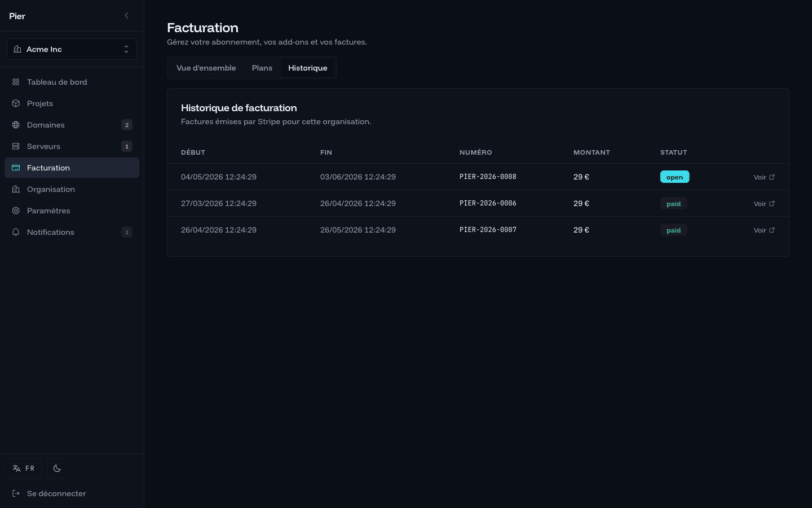Expand the Acme Inc organization selector
The width and height of the screenshot is (812, 508).
coord(72,49)
